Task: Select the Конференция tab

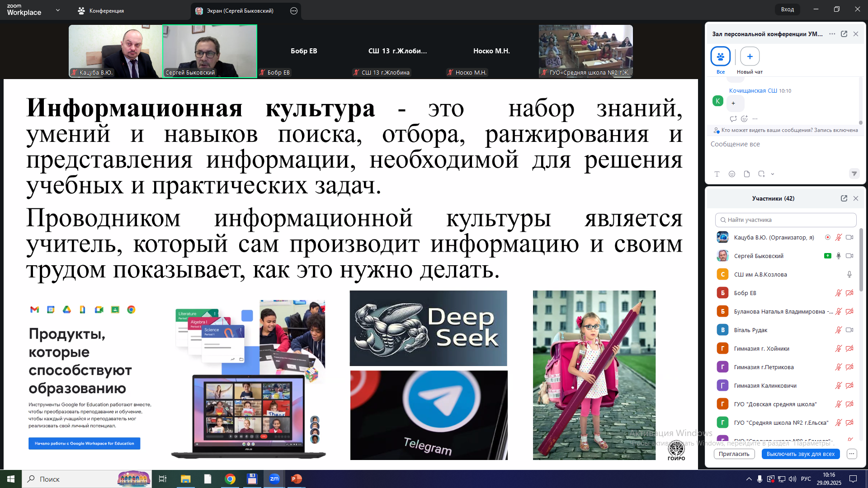Action: pos(101,11)
